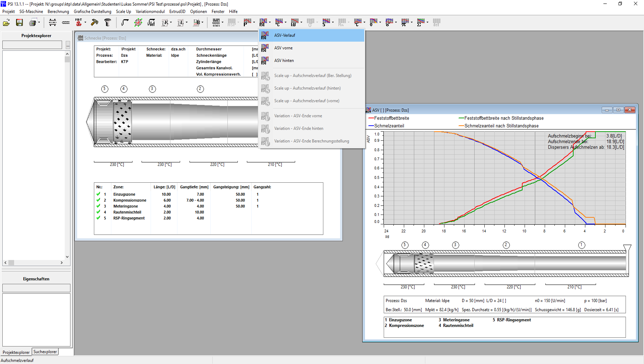Click the L results toolbar icon
This screenshot has height=364, width=644.
[180, 22]
